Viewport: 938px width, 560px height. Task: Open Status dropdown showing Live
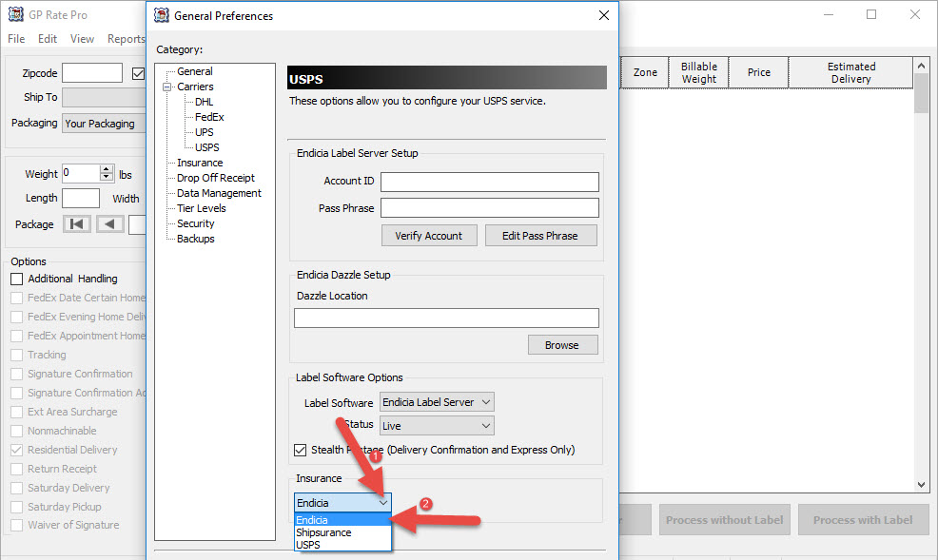438,426
